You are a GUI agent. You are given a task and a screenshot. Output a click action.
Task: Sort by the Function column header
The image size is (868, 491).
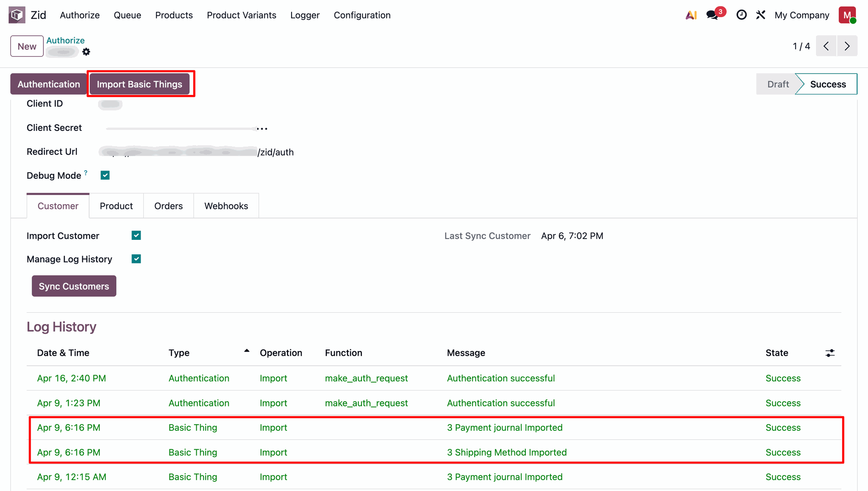[344, 353]
